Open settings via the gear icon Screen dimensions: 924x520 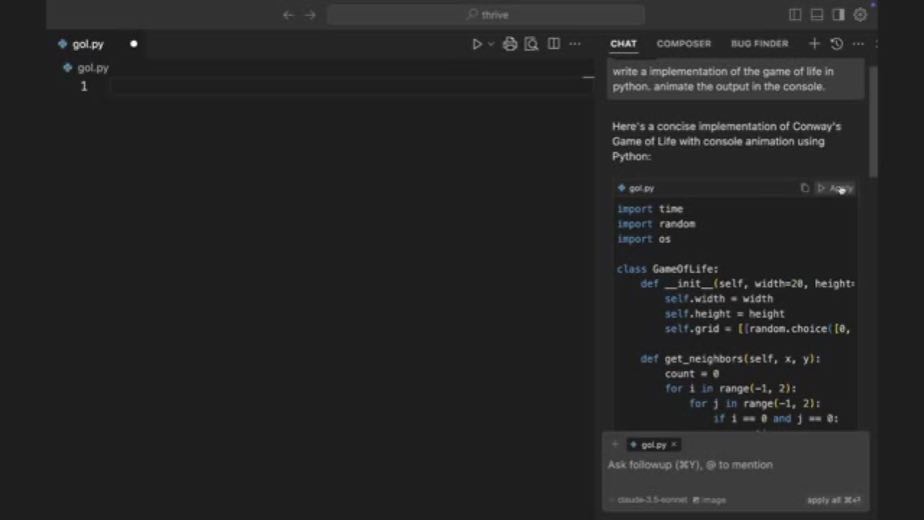click(860, 15)
